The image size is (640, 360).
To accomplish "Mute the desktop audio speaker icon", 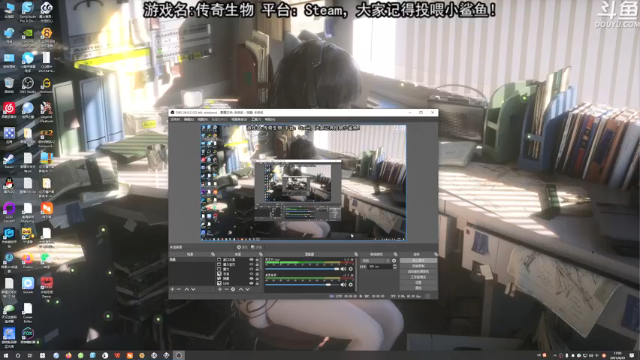I will click(343, 269).
